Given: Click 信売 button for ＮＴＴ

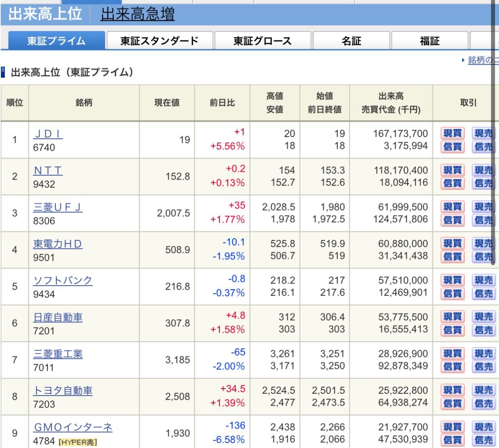Looking at the screenshot, I should pyautogui.click(x=483, y=183).
